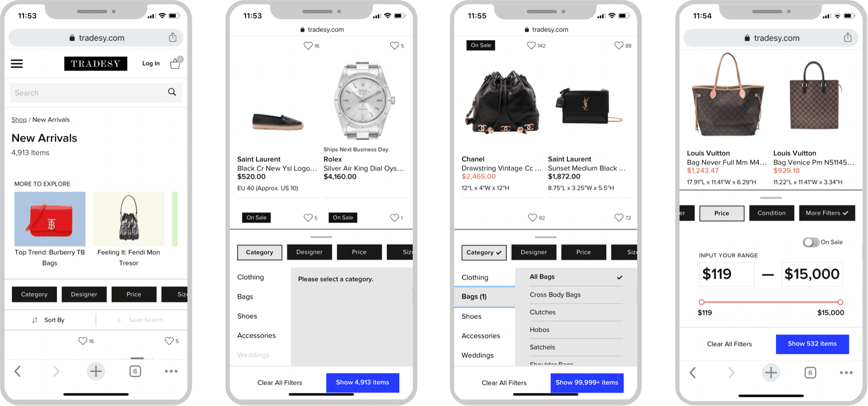Expand the Designer filter on New Arrivals
This screenshot has height=406, width=868.
84,294
